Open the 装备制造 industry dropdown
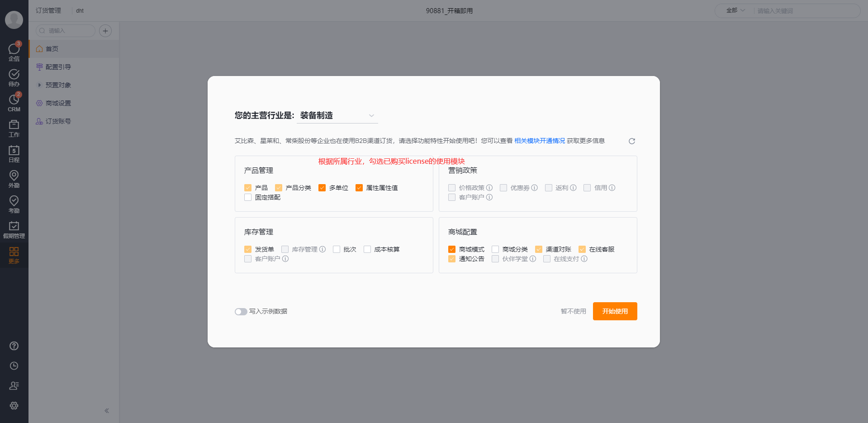 (x=337, y=115)
